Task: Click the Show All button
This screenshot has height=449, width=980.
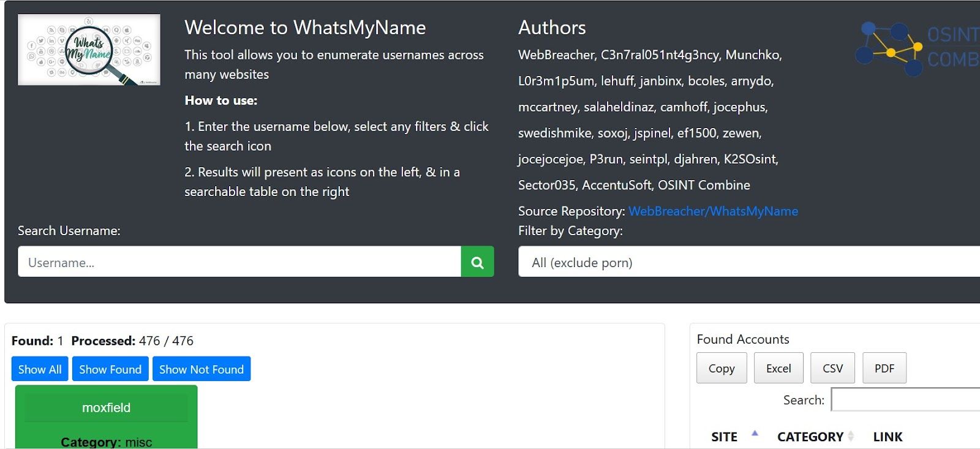Action: tap(40, 369)
